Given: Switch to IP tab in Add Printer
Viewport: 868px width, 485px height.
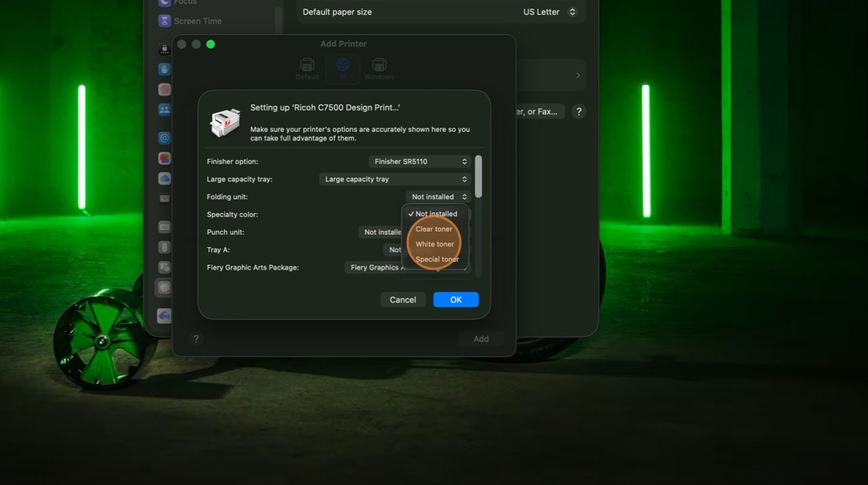Looking at the screenshot, I should 343,69.
